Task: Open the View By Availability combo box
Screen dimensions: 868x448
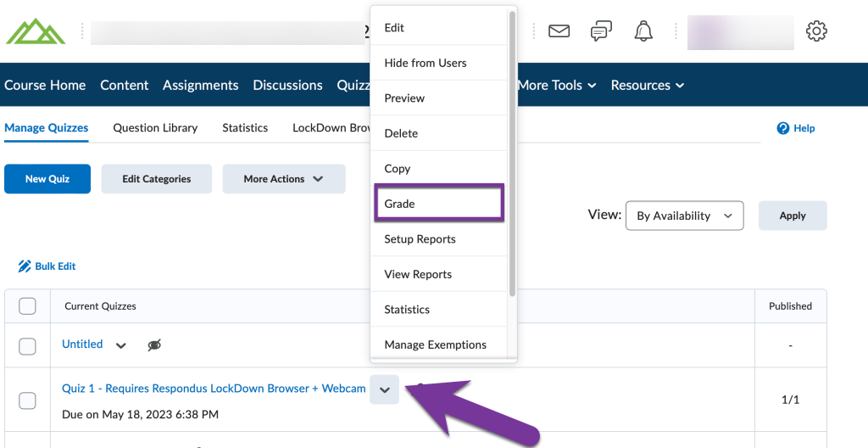Action: [x=684, y=216]
